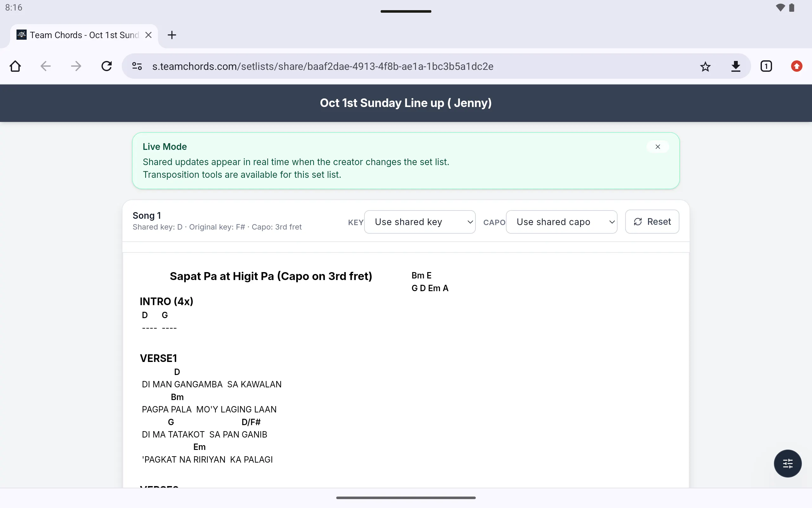Go to the browser home page

[x=15, y=66]
